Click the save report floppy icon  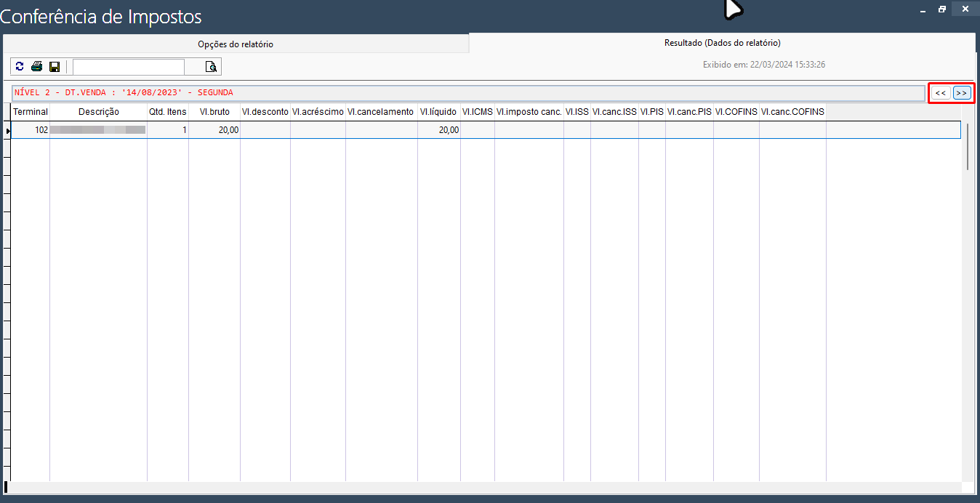[x=55, y=67]
